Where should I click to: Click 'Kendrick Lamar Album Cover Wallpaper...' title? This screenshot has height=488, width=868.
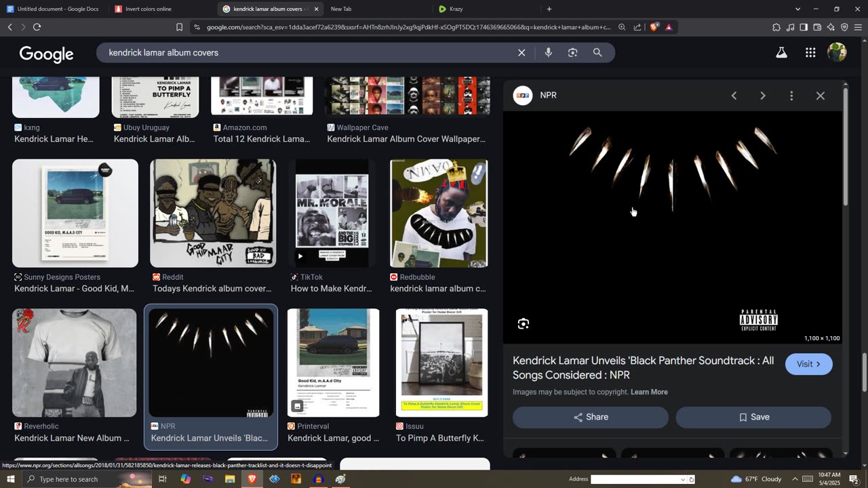[x=406, y=139]
